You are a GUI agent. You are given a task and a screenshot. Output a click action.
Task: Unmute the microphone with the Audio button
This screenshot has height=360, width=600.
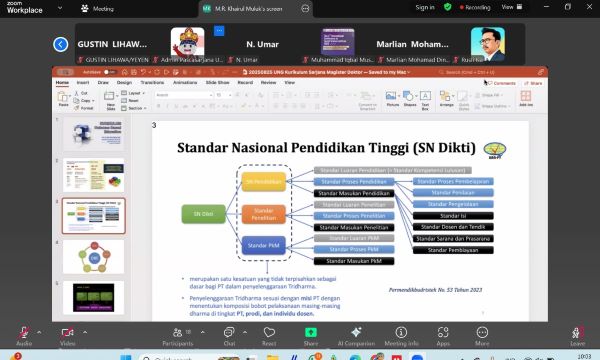point(24,336)
